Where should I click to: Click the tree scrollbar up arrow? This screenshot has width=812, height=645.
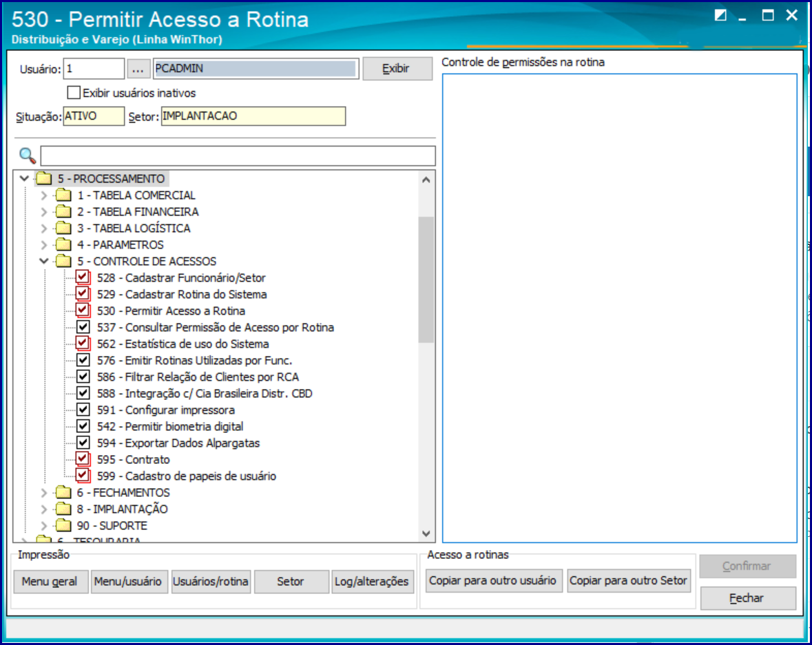point(426,180)
